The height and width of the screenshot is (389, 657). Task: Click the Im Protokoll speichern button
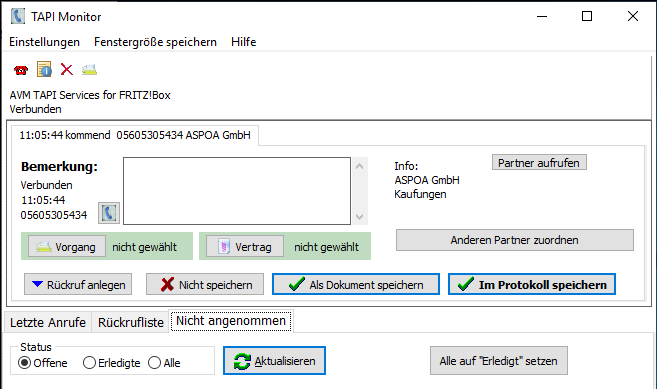pyautogui.click(x=532, y=285)
